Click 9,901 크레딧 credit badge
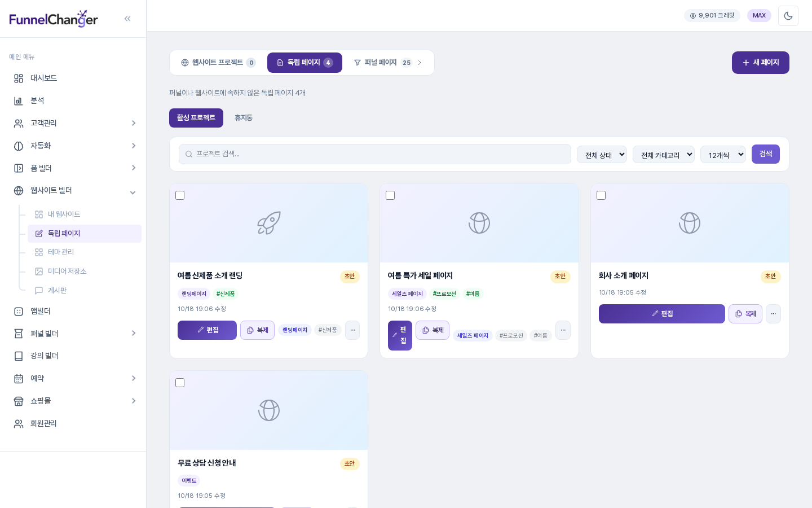 (x=712, y=16)
